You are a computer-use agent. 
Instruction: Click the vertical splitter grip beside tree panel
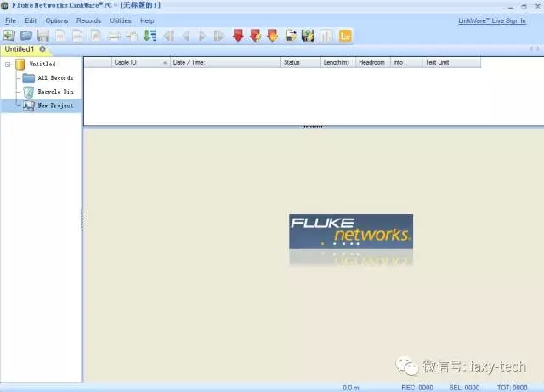[82, 219]
